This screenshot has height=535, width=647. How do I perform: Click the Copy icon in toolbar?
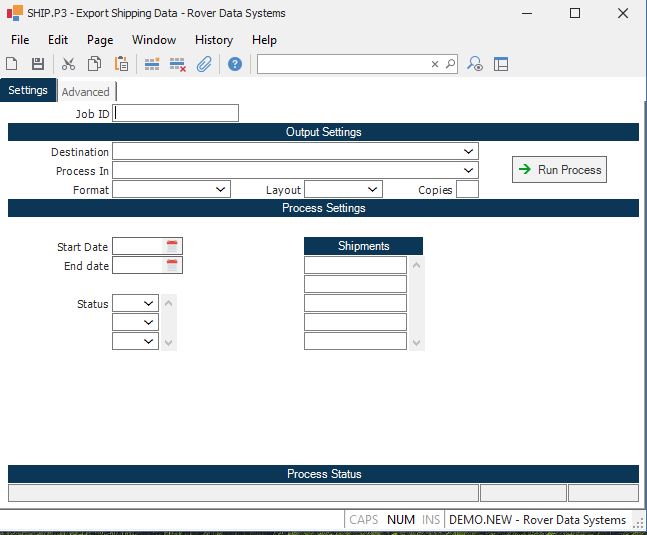click(94, 64)
